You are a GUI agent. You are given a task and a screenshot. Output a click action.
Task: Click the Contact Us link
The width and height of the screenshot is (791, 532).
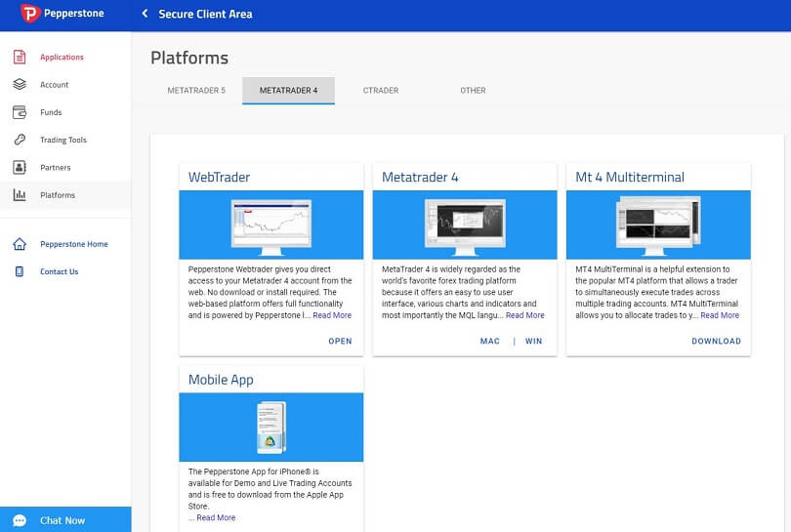click(59, 271)
